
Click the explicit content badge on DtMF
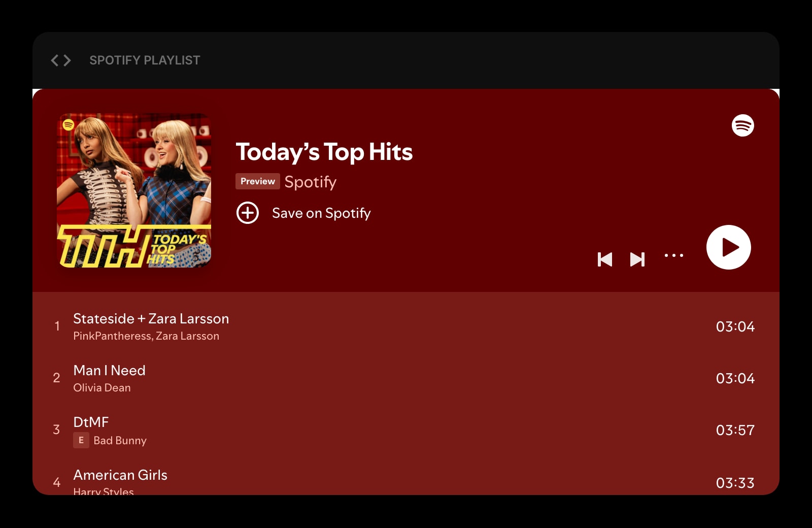coord(81,441)
